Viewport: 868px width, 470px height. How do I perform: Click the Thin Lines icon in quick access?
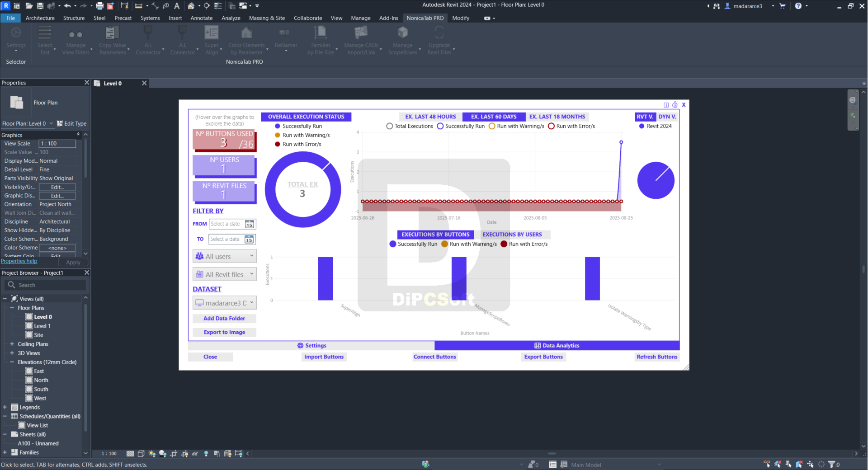pos(218,6)
